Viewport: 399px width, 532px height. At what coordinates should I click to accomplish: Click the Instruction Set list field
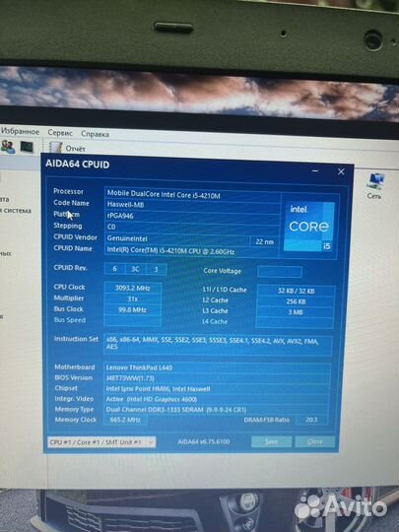218,344
